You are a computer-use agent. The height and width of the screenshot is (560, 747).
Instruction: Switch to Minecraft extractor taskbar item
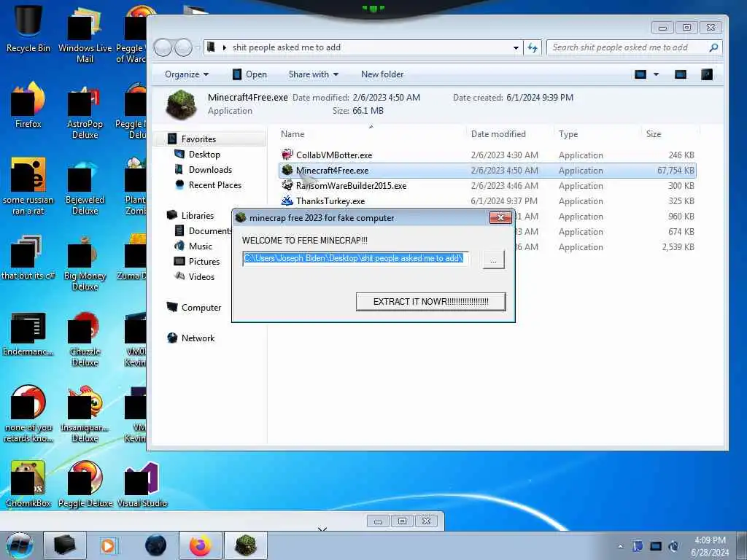tap(245, 545)
